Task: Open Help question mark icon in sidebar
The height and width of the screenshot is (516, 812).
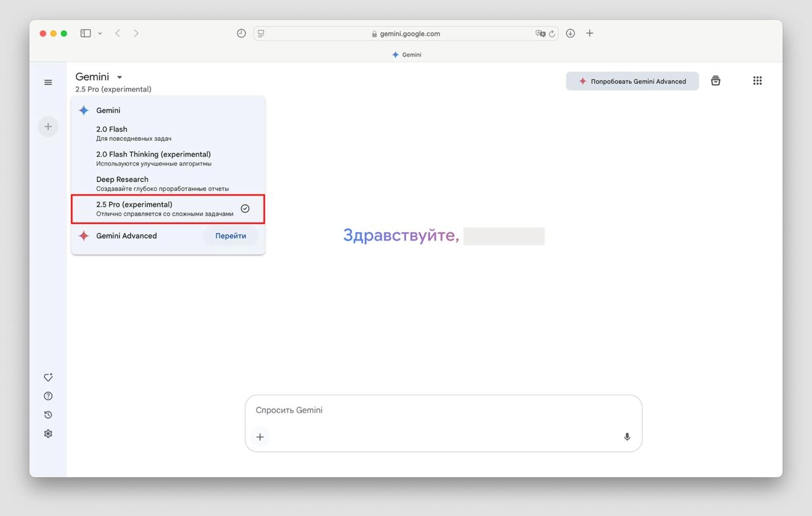Action: (x=48, y=396)
